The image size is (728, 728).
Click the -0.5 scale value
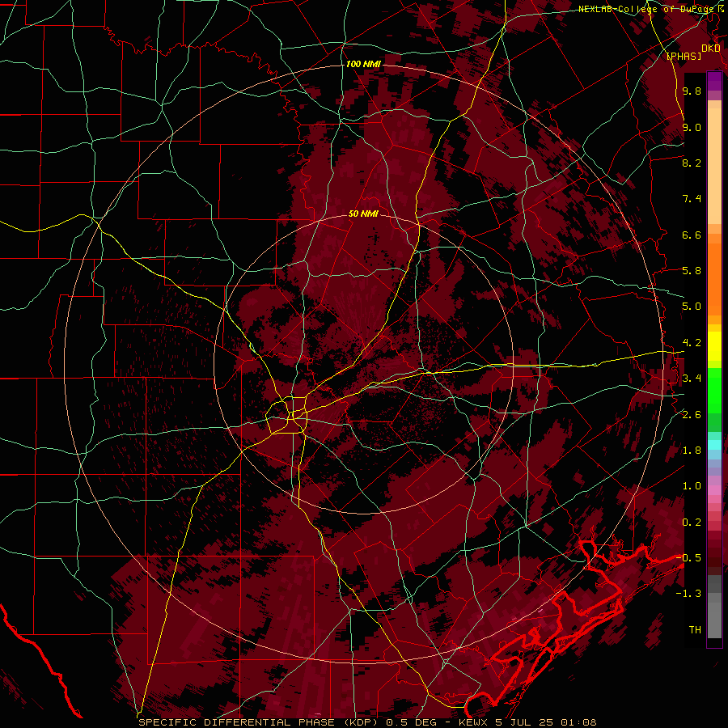(x=689, y=558)
